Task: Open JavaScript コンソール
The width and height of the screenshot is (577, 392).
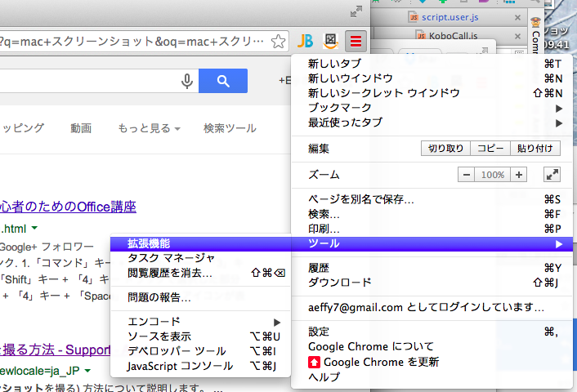Action: point(200,366)
